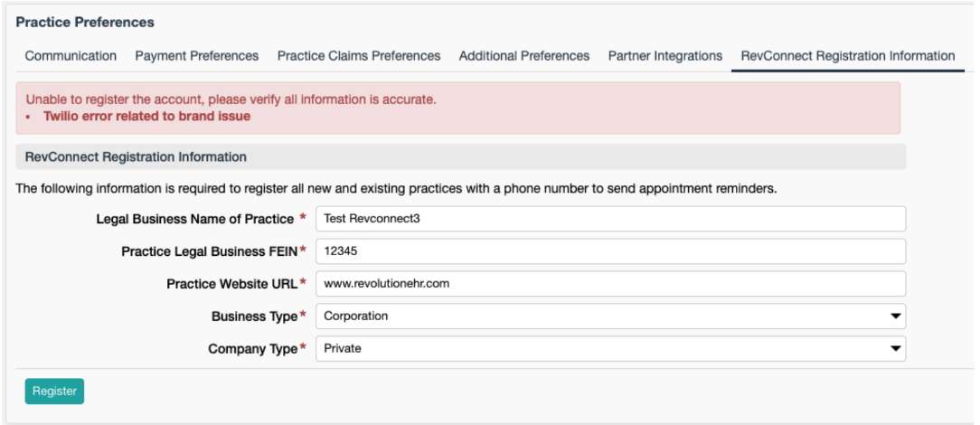This screenshot has height=425, width=980.
Task: Click the 'Unable to register the account' message
Action: pos(231,99)
